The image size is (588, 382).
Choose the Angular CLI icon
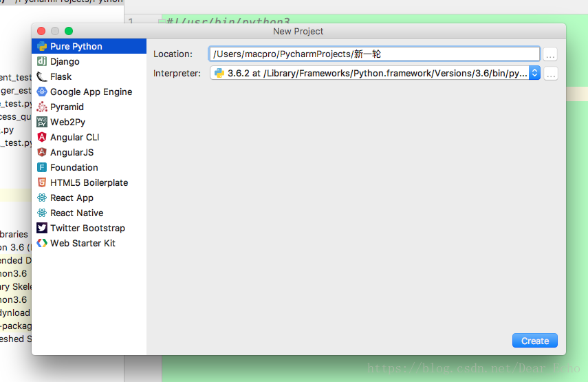pos(42,137)
